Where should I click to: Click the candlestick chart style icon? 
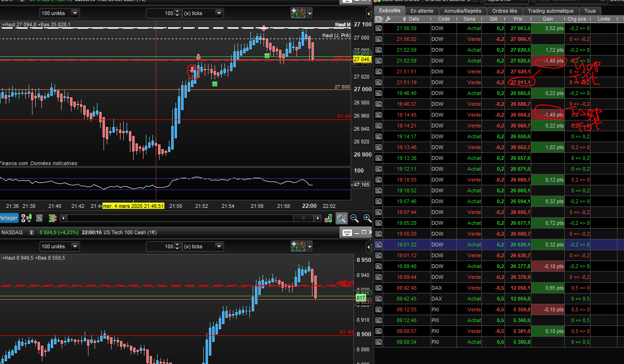coord(29,218)
